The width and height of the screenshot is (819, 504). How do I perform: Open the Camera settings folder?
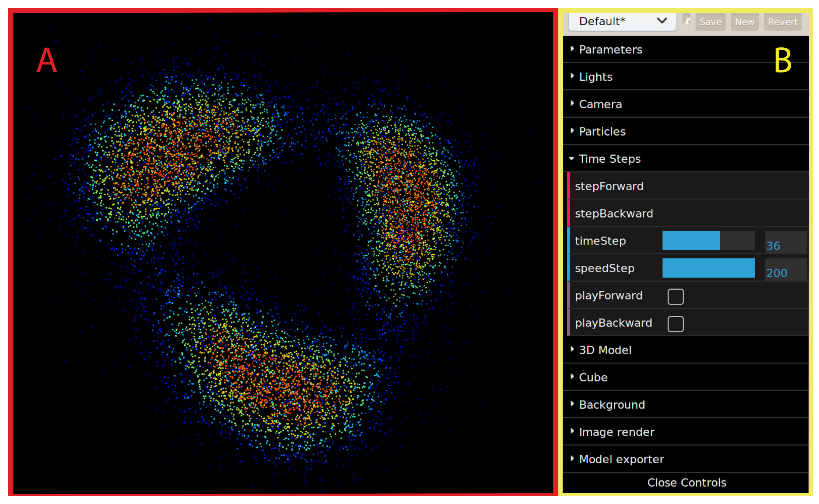[x=600, y=104]
